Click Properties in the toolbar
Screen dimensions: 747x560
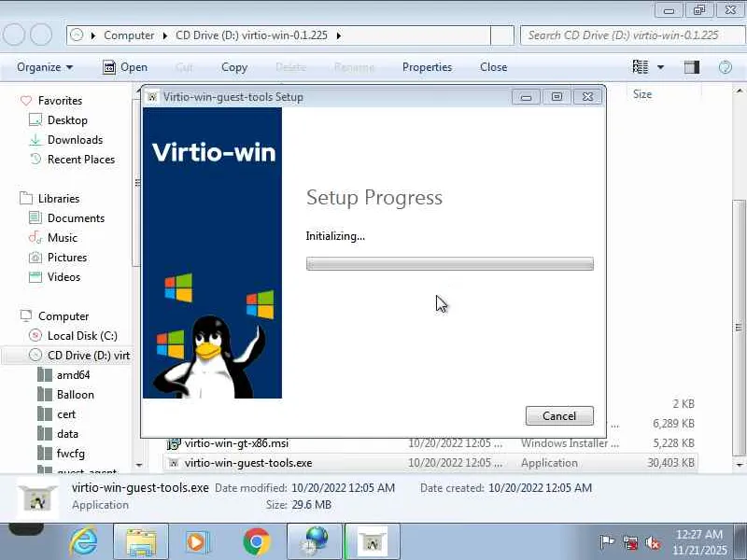pos(427,67)
